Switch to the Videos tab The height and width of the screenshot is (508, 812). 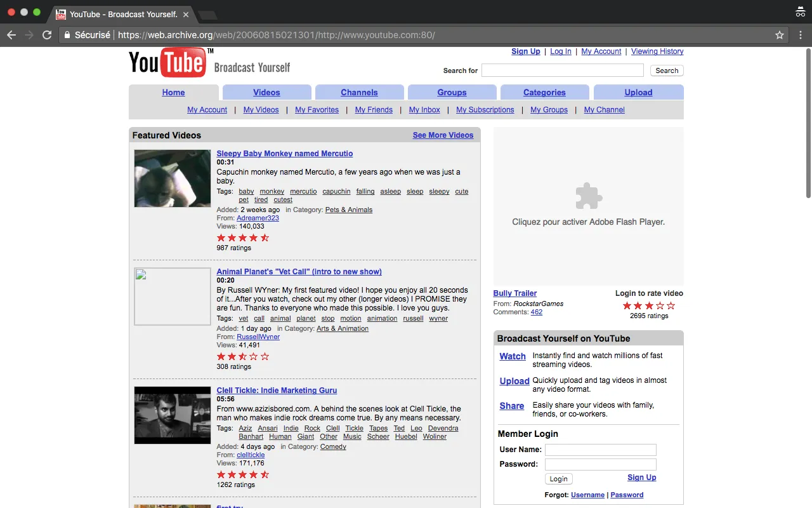tap(266, 92)
